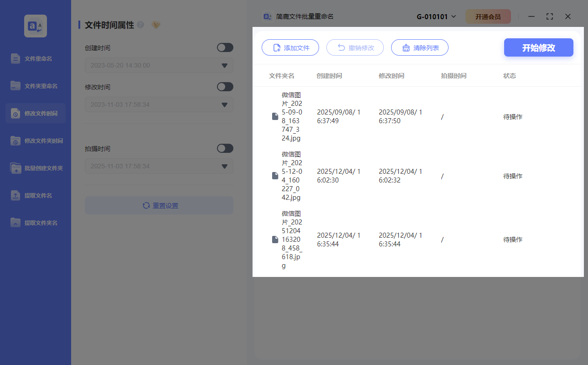
Task: Click the VIP crown icon near the panel title
Action: [x=155, y=25]
